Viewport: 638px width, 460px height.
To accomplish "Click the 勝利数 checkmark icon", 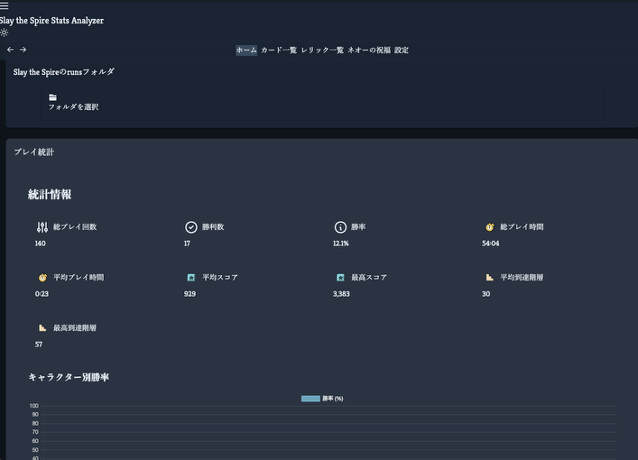I will 191,227.
